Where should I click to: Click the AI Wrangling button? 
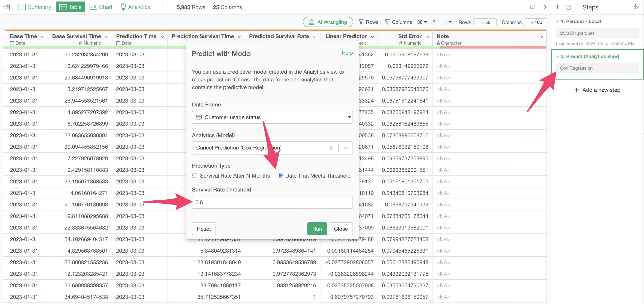(x=328, y=22)
